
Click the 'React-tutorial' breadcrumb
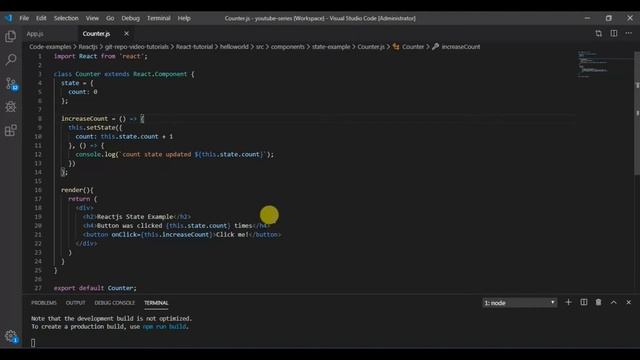tap(194, 47)
